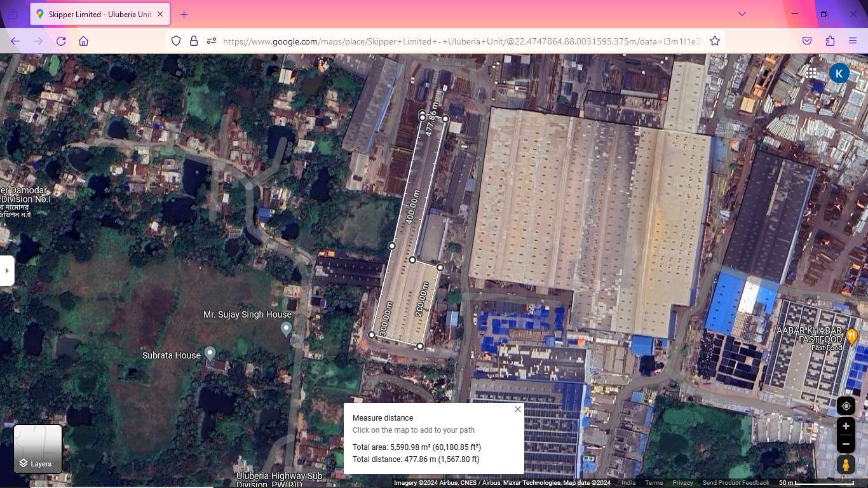Image resolution: width=868 pixels, height=488 pixels.
Task: Bookmark this page with star icon
Action: [715, 41]
